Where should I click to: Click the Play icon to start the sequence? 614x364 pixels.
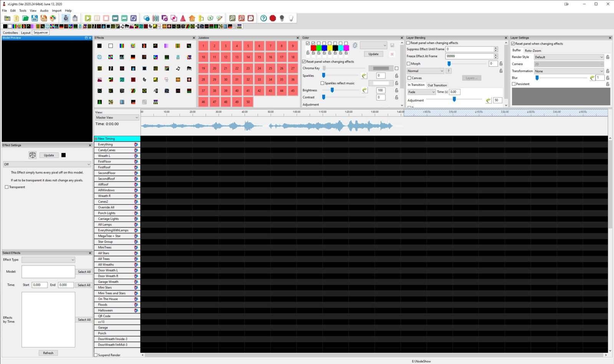click(x=88, y=18)
